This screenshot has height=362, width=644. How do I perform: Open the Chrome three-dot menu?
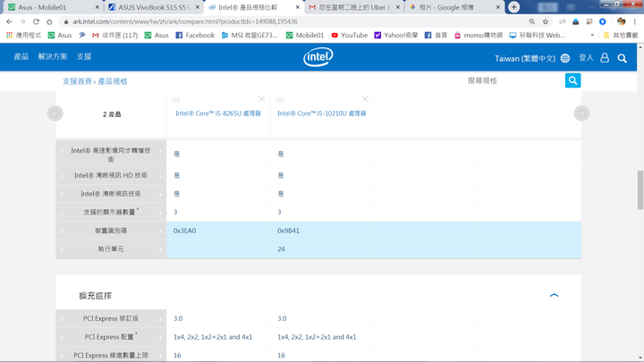click(634, 21)
